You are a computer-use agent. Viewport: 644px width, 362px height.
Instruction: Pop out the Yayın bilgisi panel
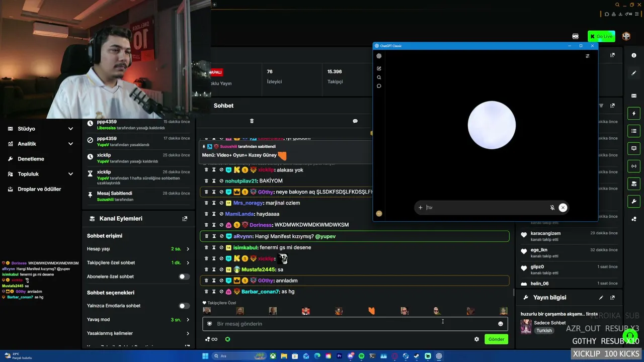[x=612, y=298]
